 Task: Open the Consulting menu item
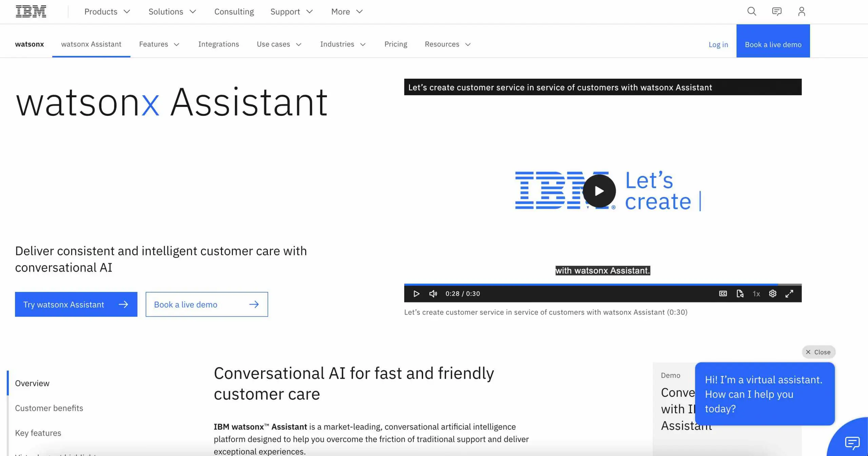pyautogui.click(x=234, y=12)
